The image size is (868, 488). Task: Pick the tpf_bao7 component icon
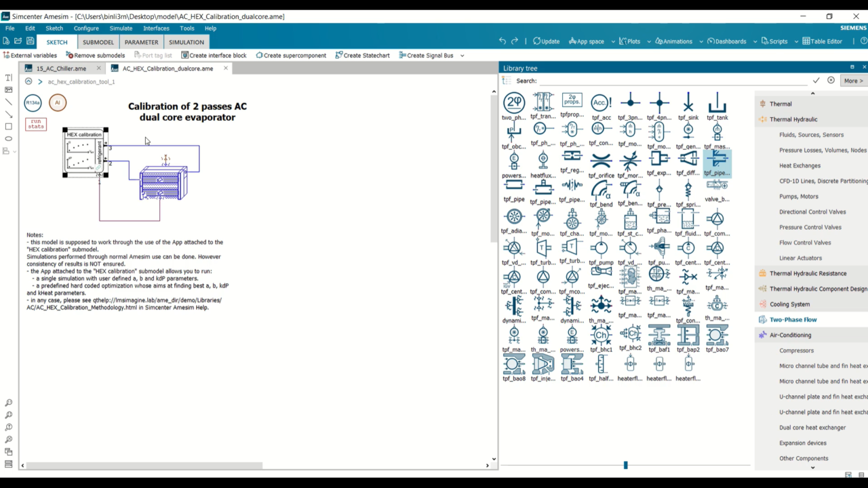717,335
